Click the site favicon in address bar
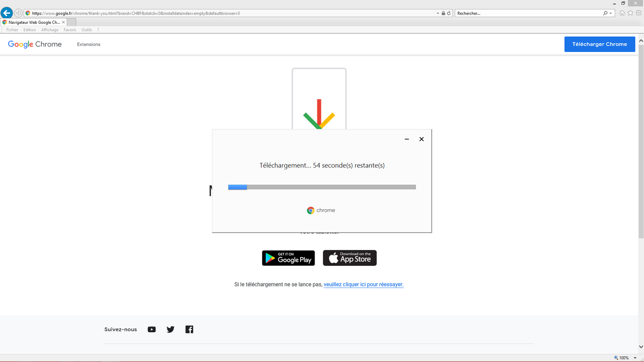The height and width of the screenshot is (362, 644). tap(28, 13)
